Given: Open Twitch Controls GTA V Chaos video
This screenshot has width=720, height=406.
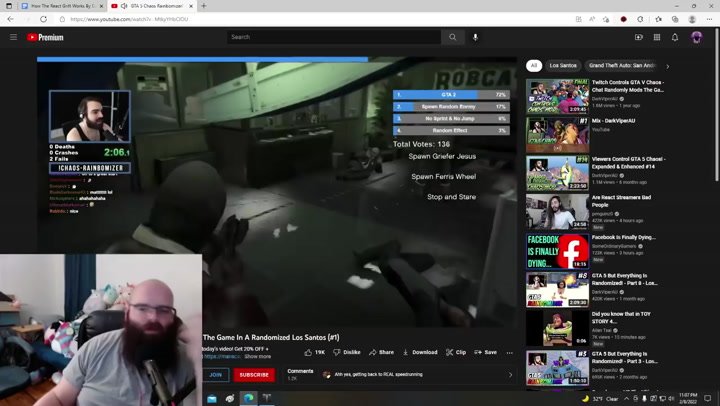Looking at the screenshot, I should tap(557, 96).
